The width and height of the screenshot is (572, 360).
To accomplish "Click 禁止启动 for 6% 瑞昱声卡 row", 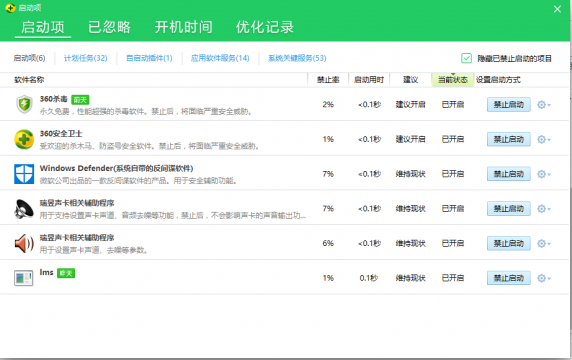I will [x=509, y=243].
